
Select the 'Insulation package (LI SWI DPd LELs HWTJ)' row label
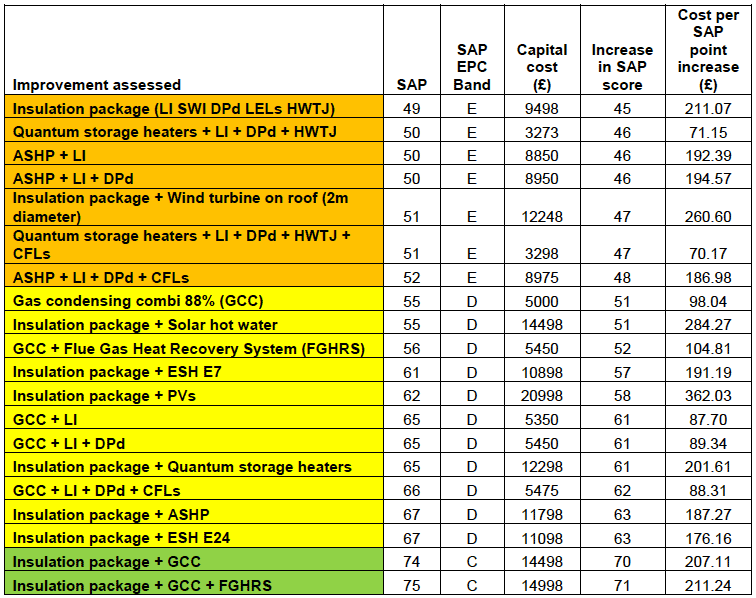(174, 109)
